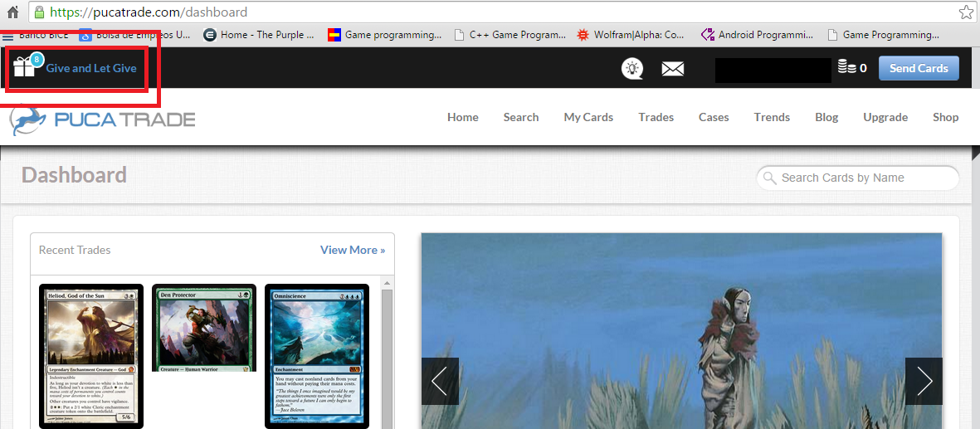This screenshot has width=980, height=429.
Task: Bookmark this page with star icon
Action: [966, 12]
